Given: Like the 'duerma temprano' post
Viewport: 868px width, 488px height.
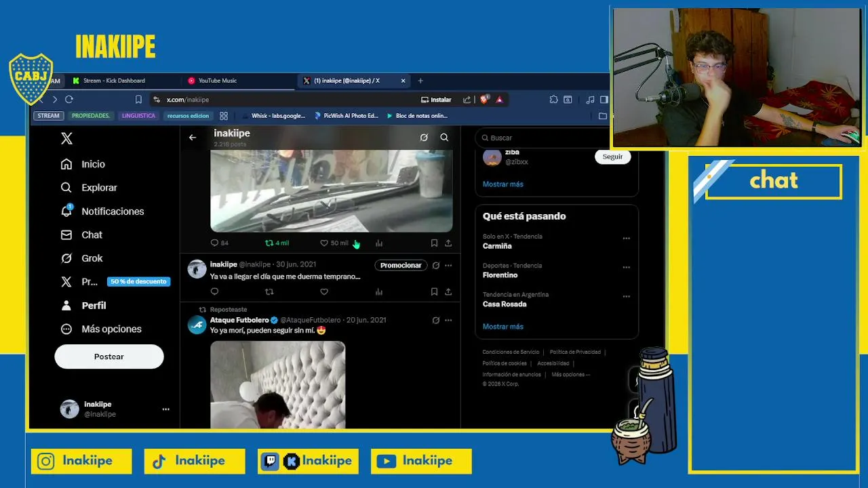Looking at the screenshot, I should (x=324, y=291).
